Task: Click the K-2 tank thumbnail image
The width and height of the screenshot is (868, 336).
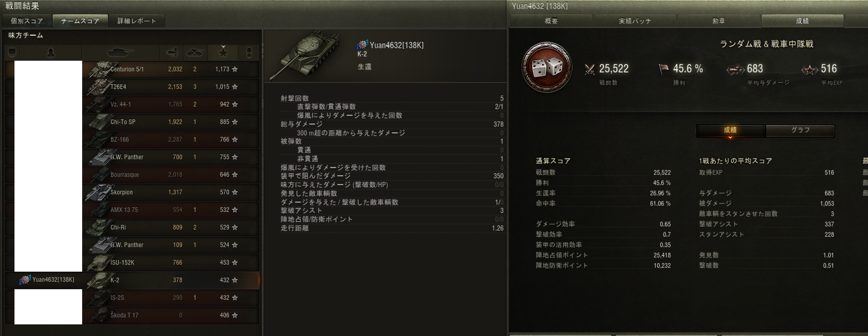Action: coord(307,55)
